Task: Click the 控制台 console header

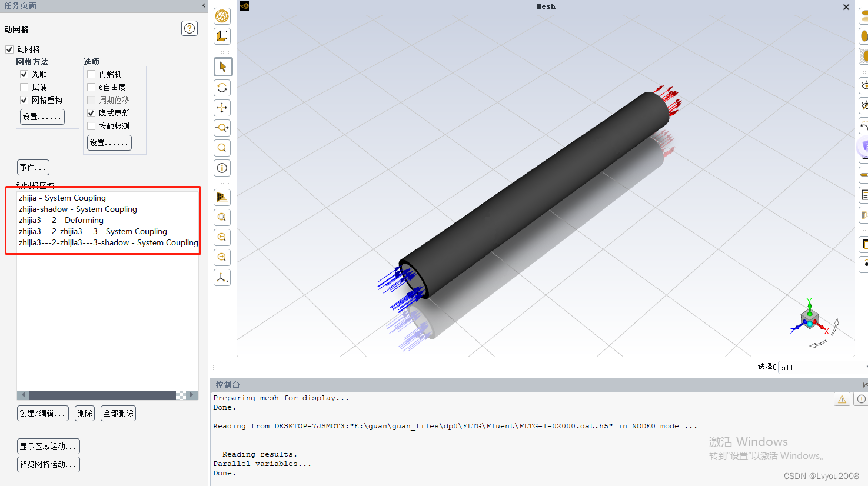Action: [x=228, y=385]
